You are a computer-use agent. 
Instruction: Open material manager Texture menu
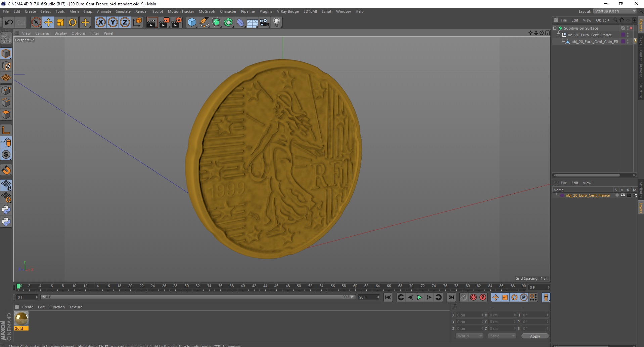click(x=76, y=307)
